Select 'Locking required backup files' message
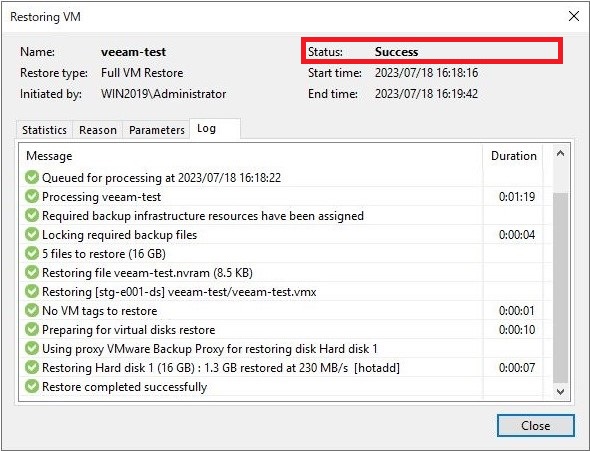 pyautogui.click(x=120, y=235)
